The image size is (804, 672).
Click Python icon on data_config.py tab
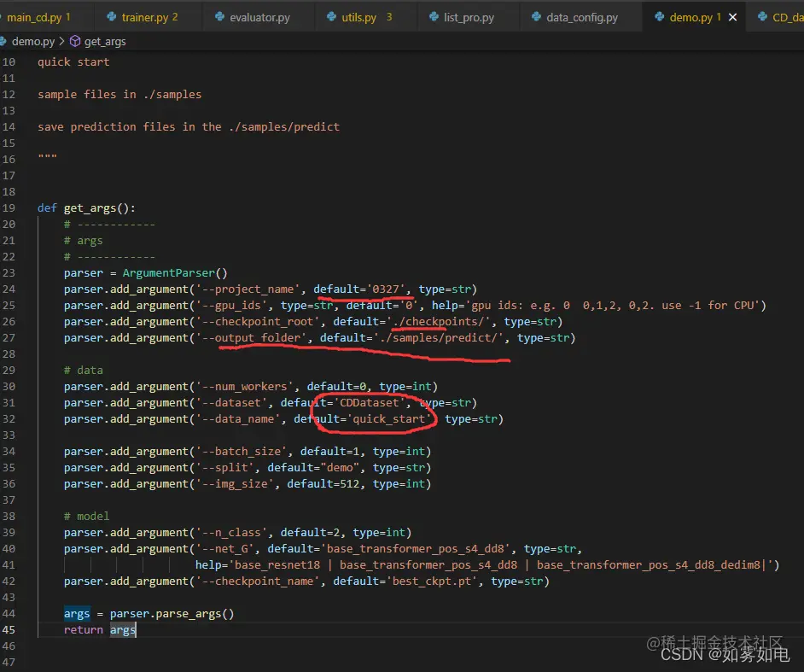(536, 17)
